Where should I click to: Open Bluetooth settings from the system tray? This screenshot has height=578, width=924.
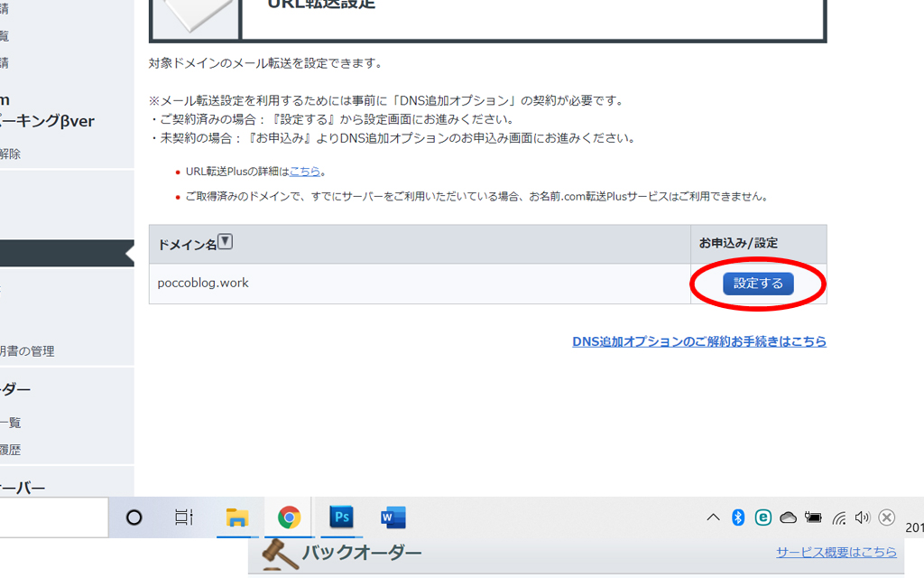click(x=738, y=517)
